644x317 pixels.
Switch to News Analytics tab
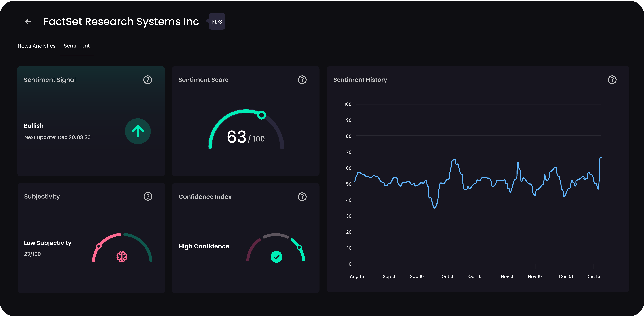click(36, 46)
